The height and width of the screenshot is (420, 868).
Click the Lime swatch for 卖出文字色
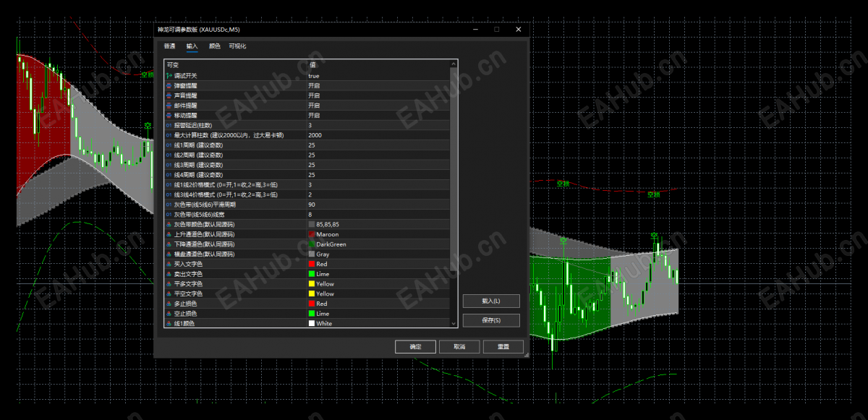click(x=312, y=274)
